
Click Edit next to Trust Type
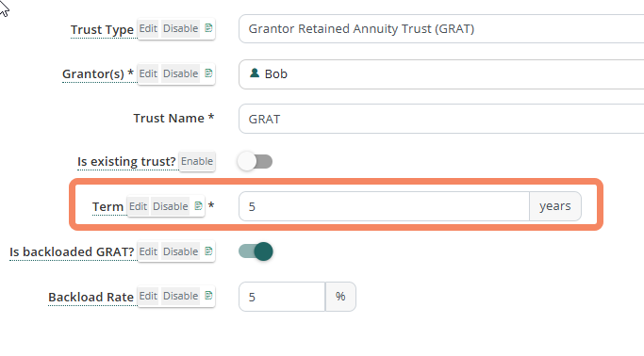coord(148,28)
